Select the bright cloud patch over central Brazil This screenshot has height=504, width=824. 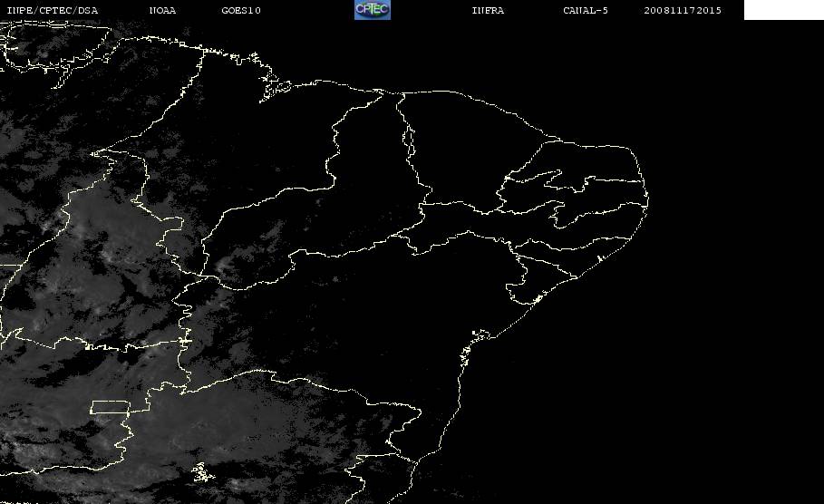[x=225, y=267]
